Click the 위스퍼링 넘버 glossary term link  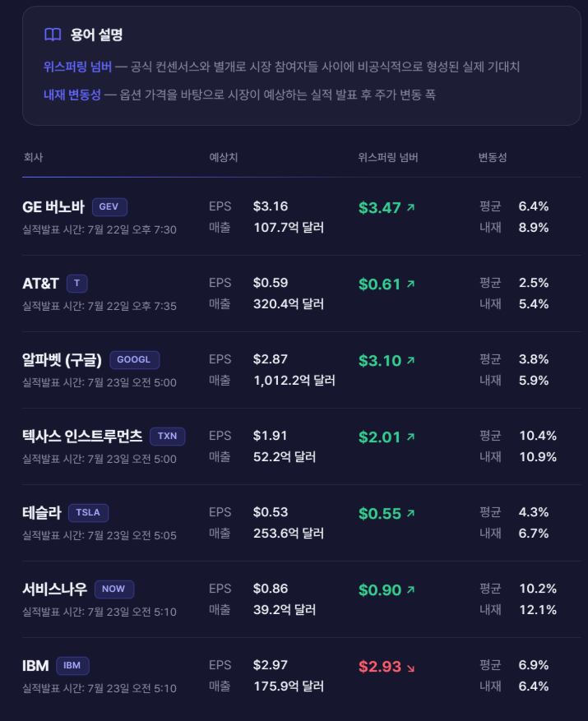(78, 67)
